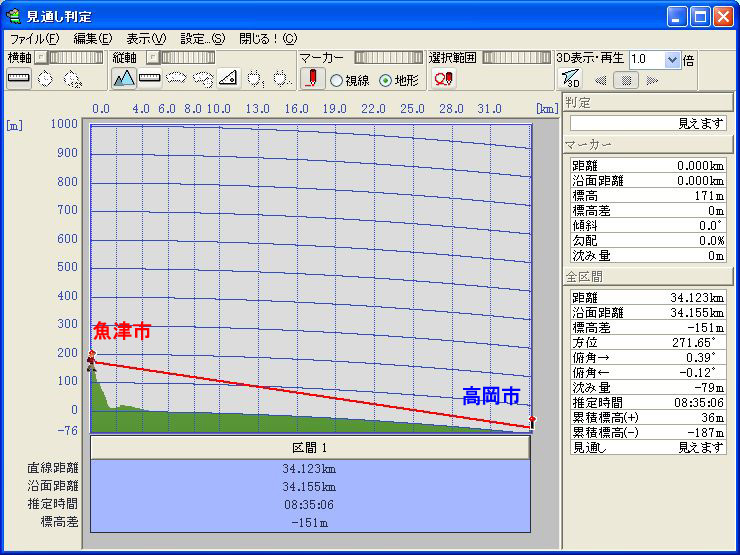Viewport: 740px width, 555px height.
Task: Close the 見通し判定 window
Action: 723,17
